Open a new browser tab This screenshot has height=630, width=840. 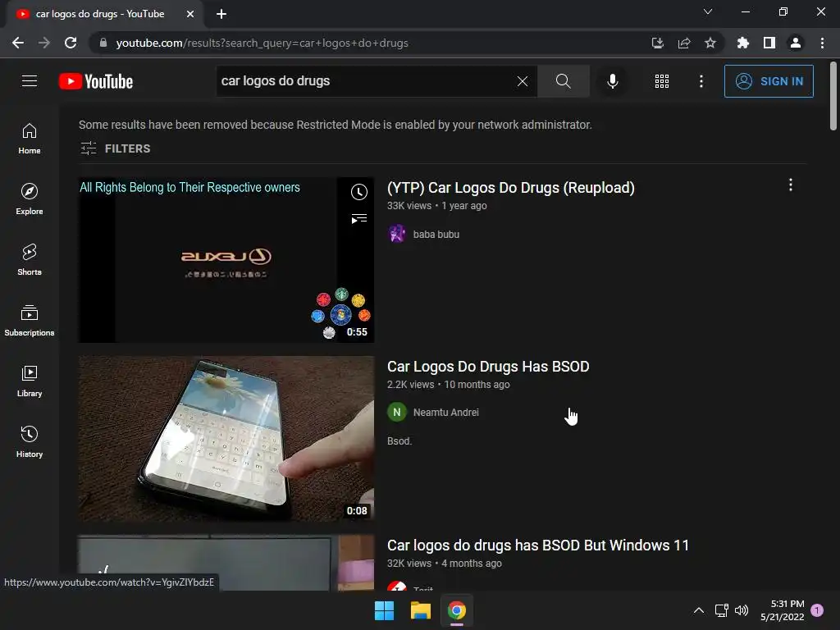221,14
